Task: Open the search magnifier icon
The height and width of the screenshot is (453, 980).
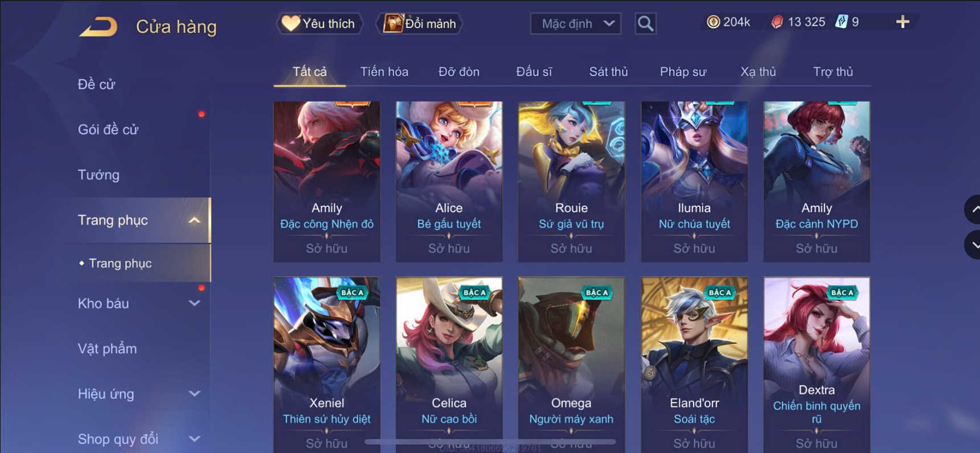Action: tap(645, 24)
